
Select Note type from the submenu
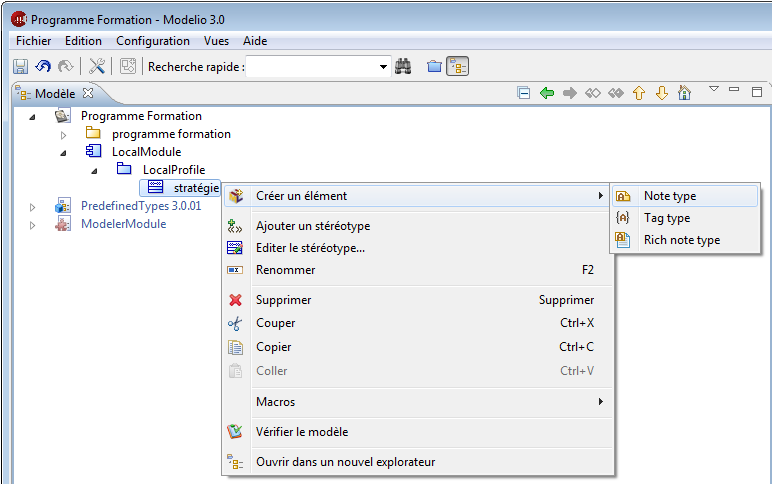[x=685, y=196]
